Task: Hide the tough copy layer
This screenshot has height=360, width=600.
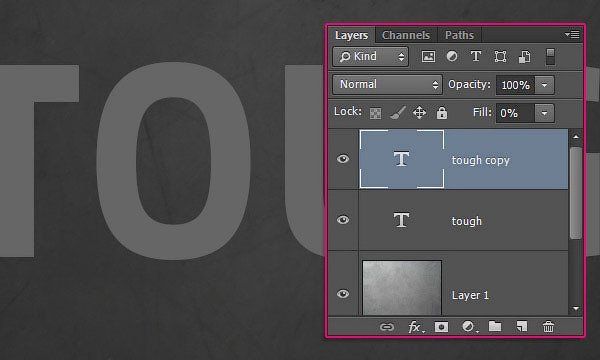Action: tap(343, 159)
